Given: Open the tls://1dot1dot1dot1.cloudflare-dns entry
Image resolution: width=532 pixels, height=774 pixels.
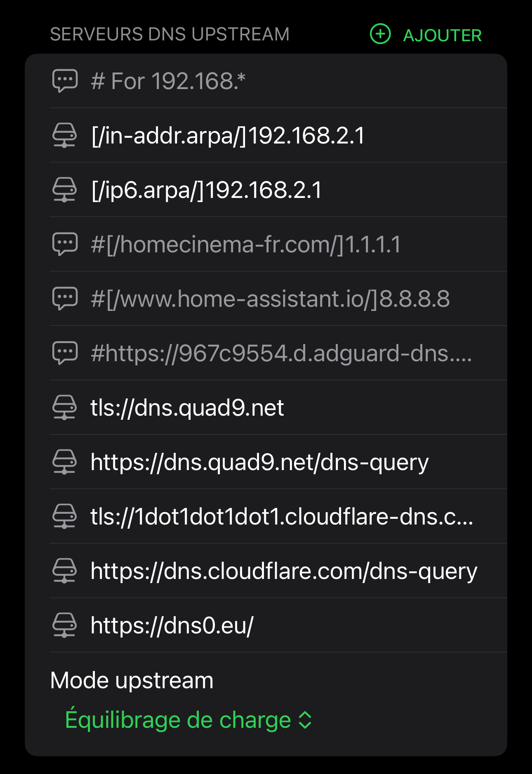Looking at the screenshot, I should pos(282,516).
